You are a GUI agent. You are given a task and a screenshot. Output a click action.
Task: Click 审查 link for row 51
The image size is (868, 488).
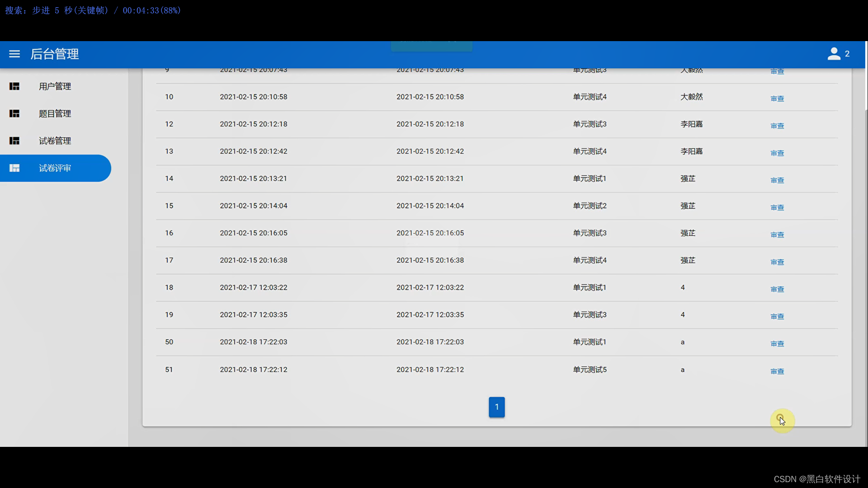[777, 371]
